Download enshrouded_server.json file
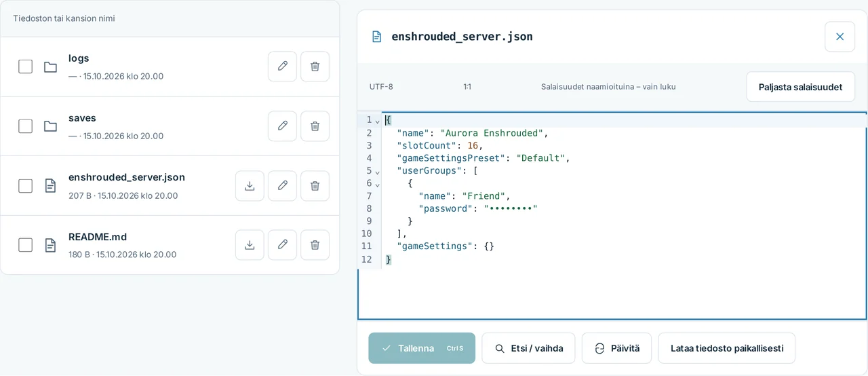The image size is (868, 376). (250, 186)
